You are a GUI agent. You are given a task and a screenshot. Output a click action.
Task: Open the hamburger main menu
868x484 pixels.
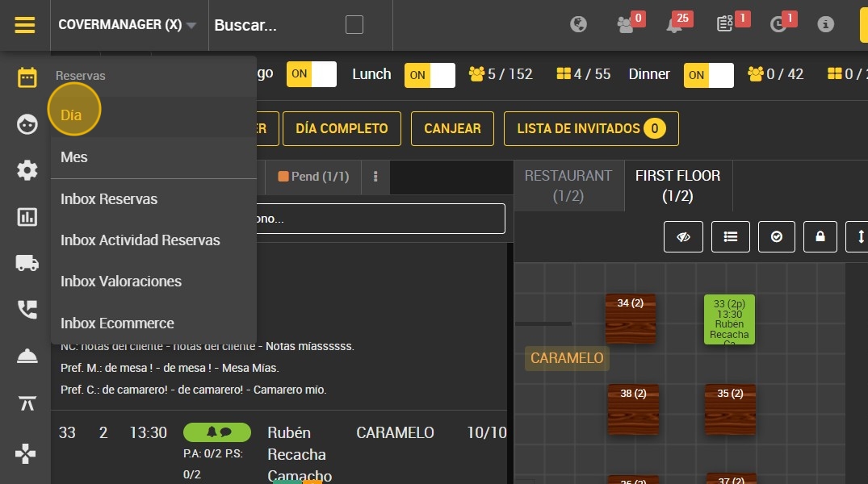[x=25, y=25]
